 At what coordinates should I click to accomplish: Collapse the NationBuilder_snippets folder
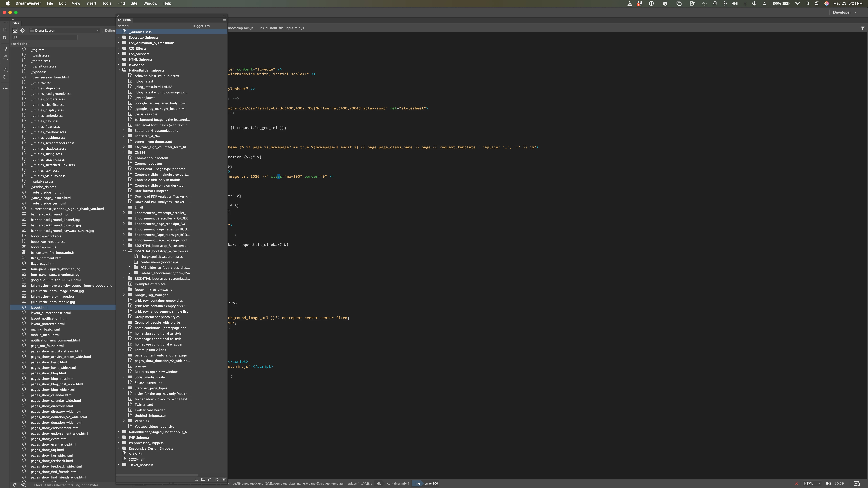click(119, 70)
